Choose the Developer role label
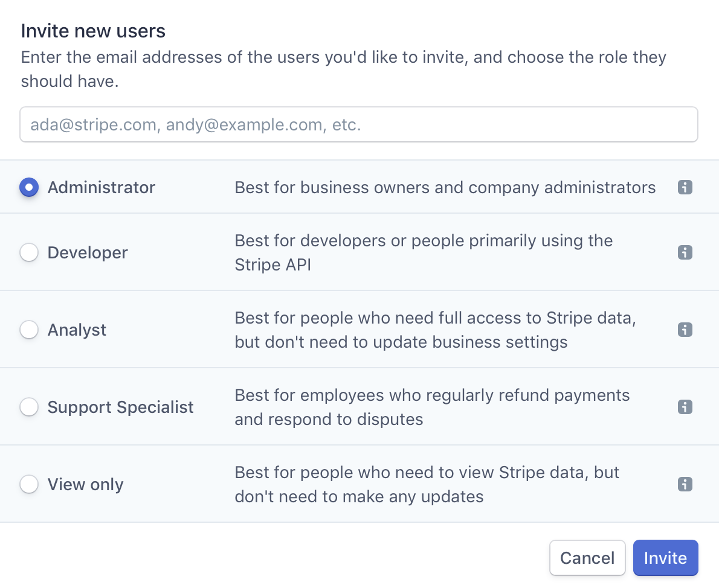 coord(88,252)
